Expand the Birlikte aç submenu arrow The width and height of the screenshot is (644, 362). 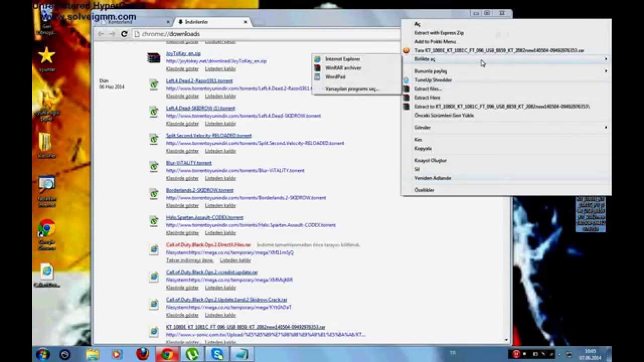pyautogui.click(x=606, y=59)
